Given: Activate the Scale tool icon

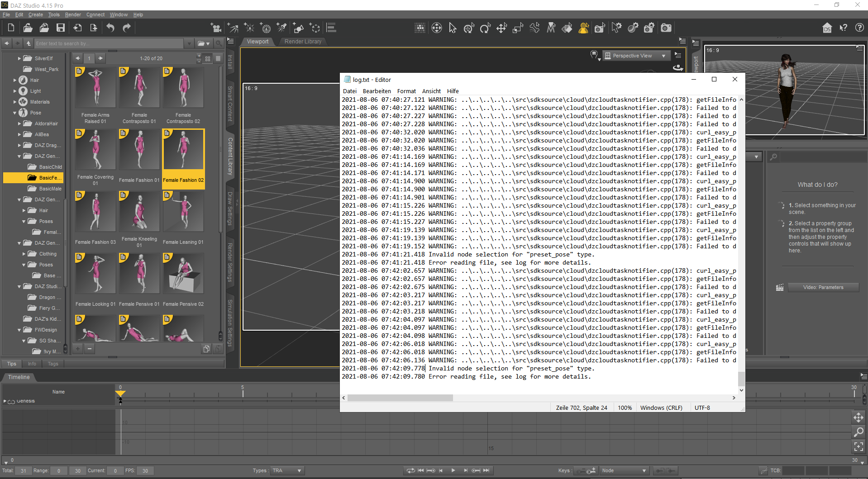Looking at the screenshot, I should click(x=518, y=28).
